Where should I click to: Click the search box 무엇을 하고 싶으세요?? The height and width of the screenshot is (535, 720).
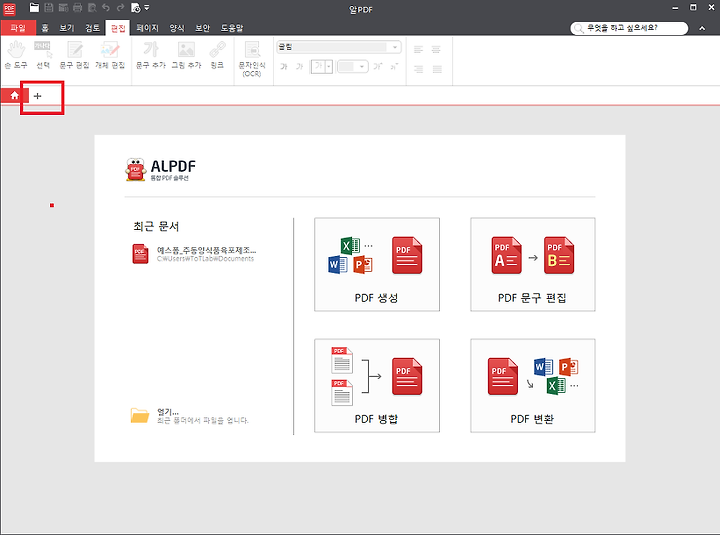(x=629, y=28)
